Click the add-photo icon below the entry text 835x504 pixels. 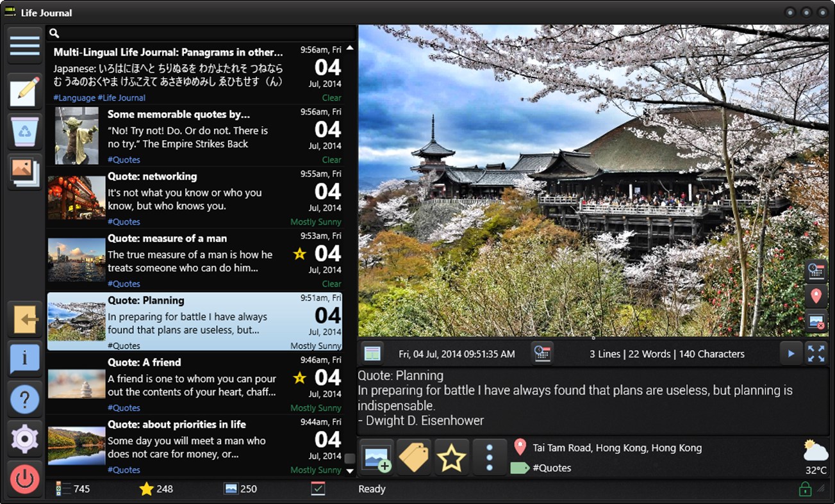(x=376, y=456)
